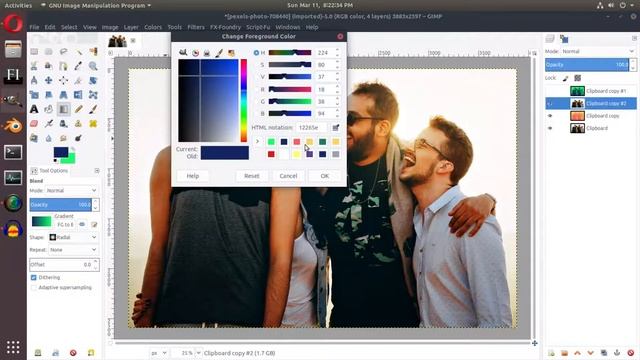Click the Activities button in top bar
640x360 pixels.
pos(18,5)
